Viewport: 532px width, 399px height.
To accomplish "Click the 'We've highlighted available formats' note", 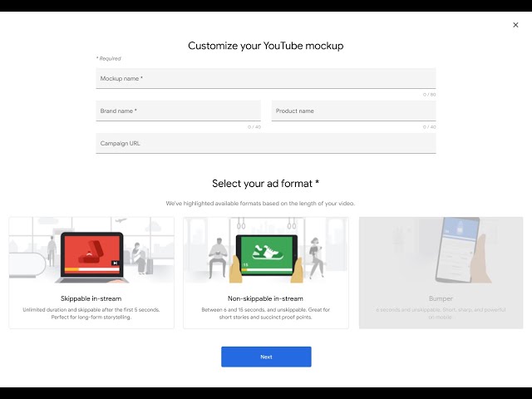I will [x=260, y=203].
